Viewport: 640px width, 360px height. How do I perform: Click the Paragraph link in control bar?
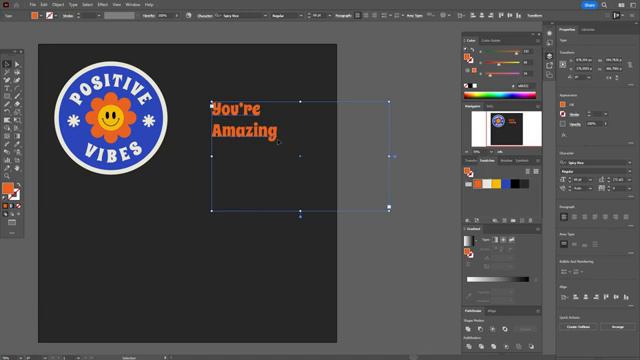[343, 16]
